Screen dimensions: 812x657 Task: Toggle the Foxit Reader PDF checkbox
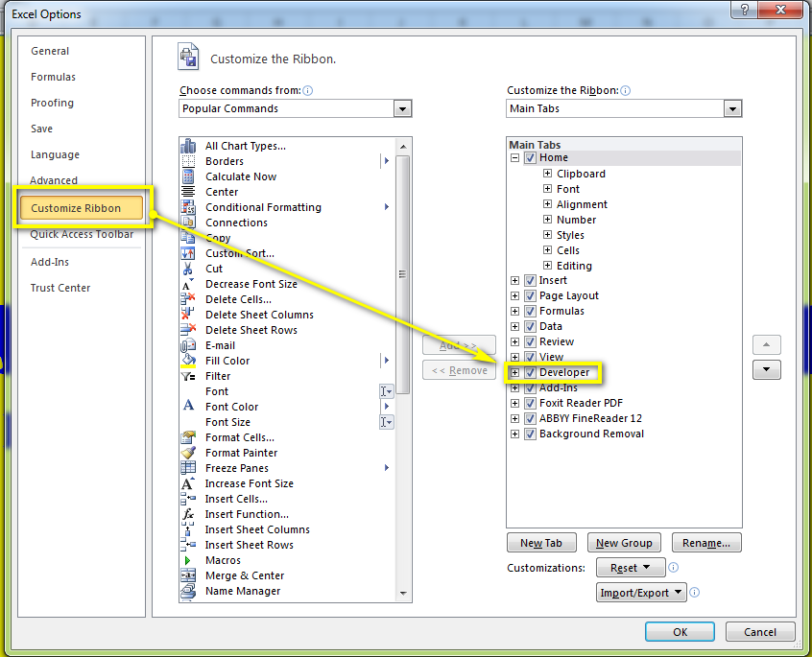click(x=530, y=403)
